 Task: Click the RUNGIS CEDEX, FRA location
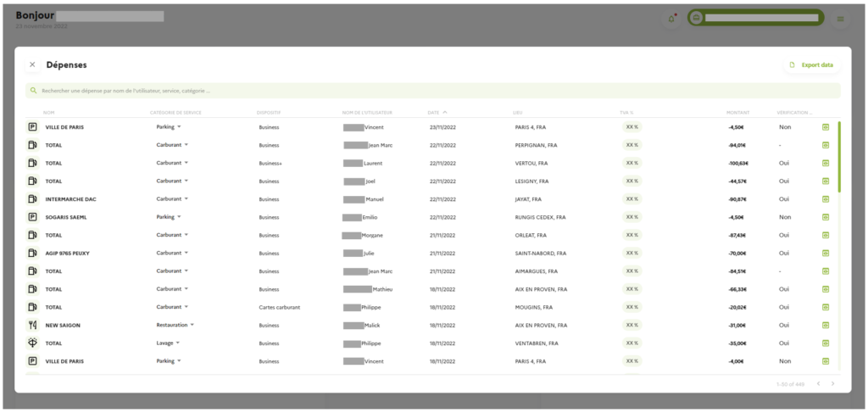click(x=540, y=217)
